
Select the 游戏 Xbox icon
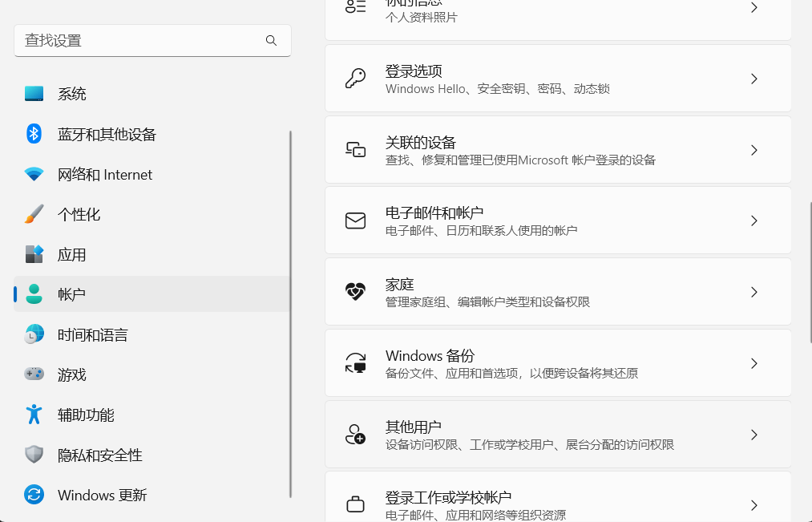pos(34,374)
